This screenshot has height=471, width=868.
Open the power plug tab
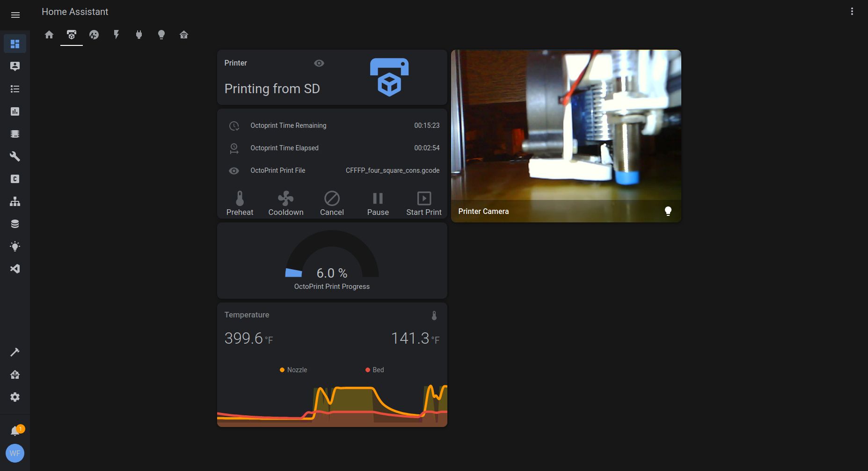point(139,34)
